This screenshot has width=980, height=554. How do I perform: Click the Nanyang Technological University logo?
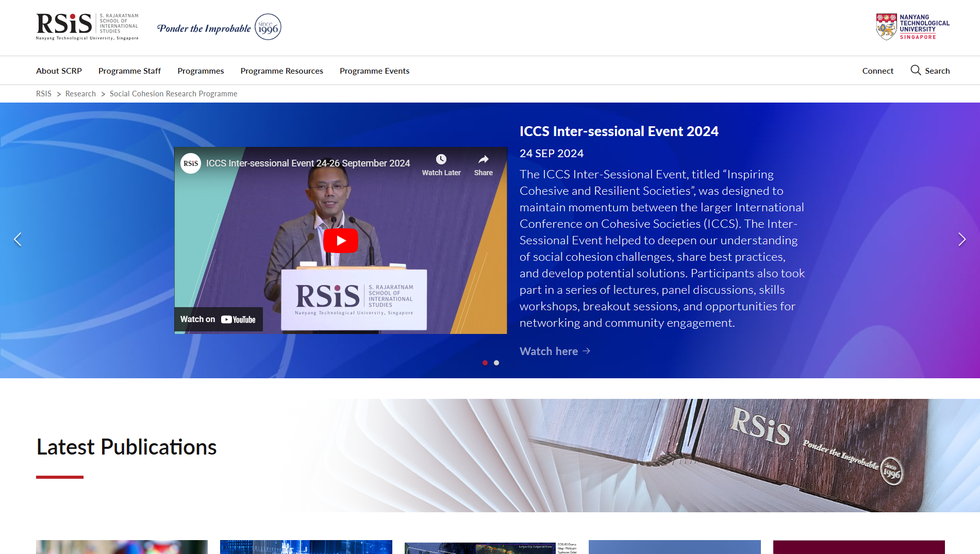[x=912, y=27]
